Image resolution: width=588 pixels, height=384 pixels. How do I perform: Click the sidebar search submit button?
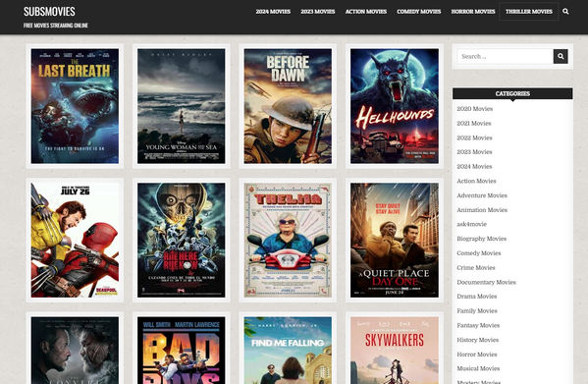click(561, 56)
